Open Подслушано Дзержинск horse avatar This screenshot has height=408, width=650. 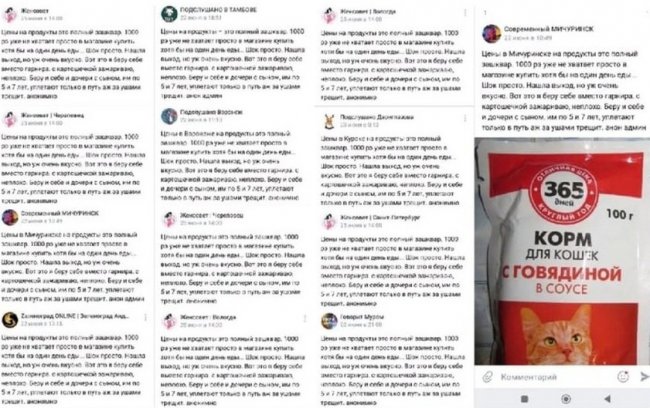click(330, 121)
